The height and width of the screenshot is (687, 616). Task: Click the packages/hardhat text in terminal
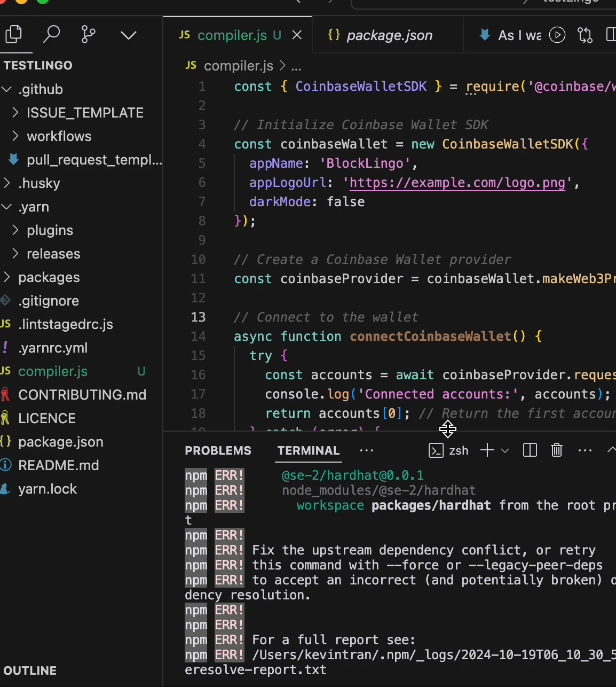point(431,505)
